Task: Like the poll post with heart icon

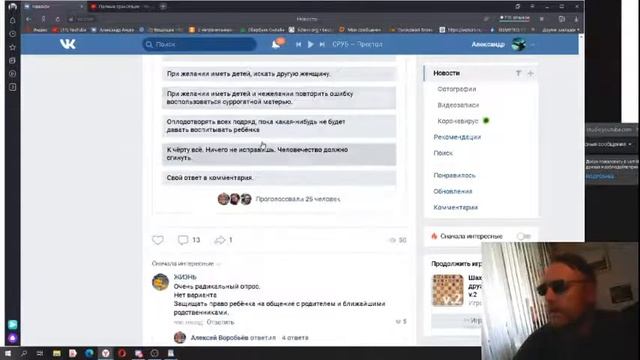Action: tap(158, 240)
